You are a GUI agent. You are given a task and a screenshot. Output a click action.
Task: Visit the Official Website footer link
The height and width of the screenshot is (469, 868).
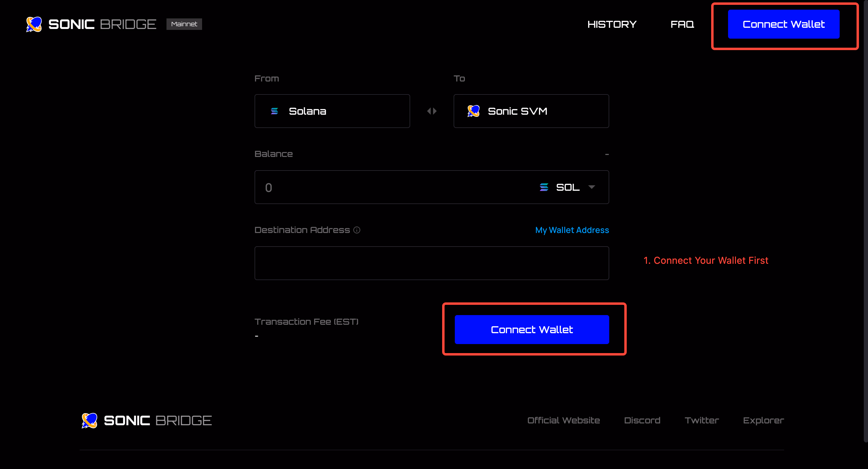563,420
